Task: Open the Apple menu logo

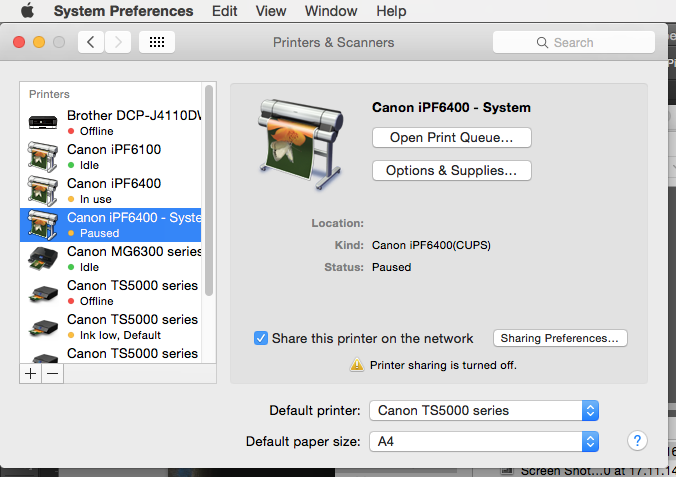Action: [27, 11]
